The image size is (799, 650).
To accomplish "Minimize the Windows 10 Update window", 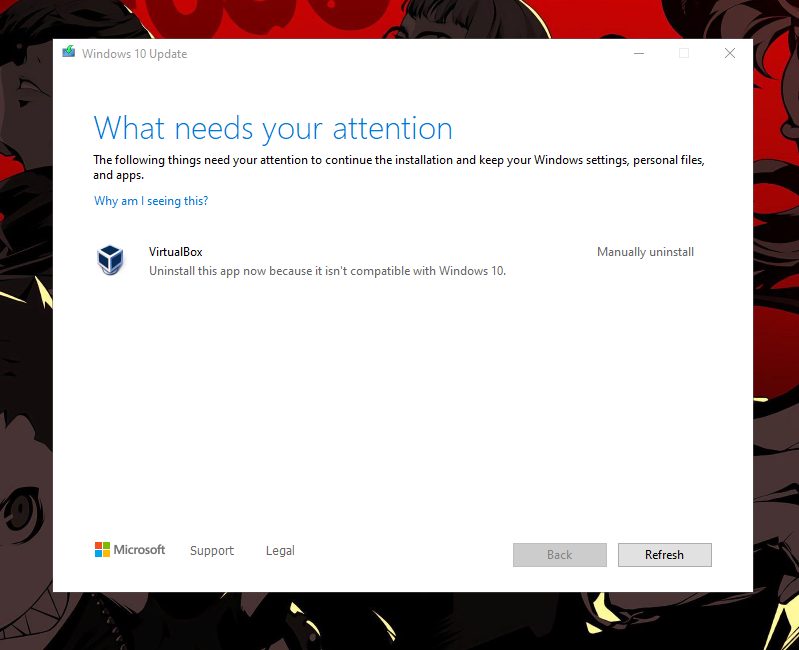I will (x=639, y=53).
